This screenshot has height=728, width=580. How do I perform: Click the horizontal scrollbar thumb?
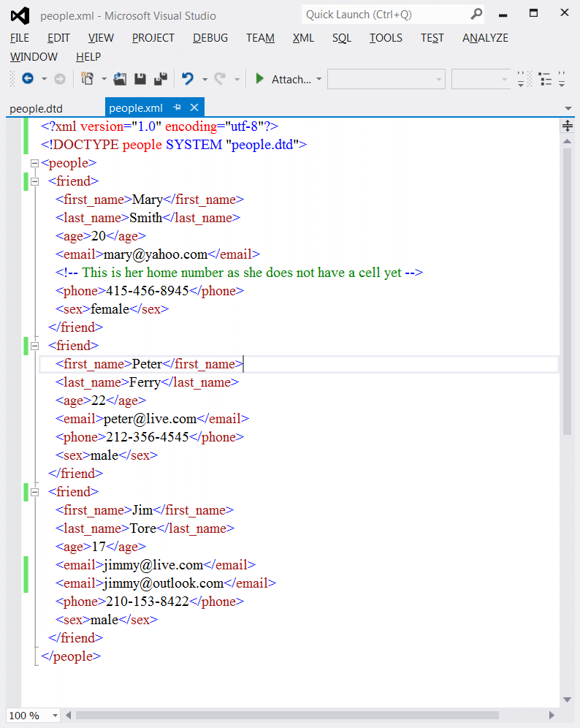(x=287, y=715)
